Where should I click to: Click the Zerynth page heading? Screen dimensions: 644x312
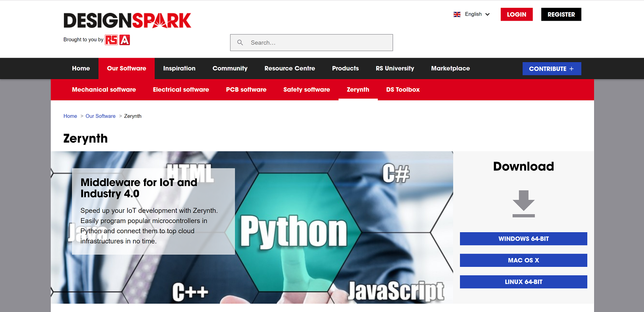coord(86,139)
